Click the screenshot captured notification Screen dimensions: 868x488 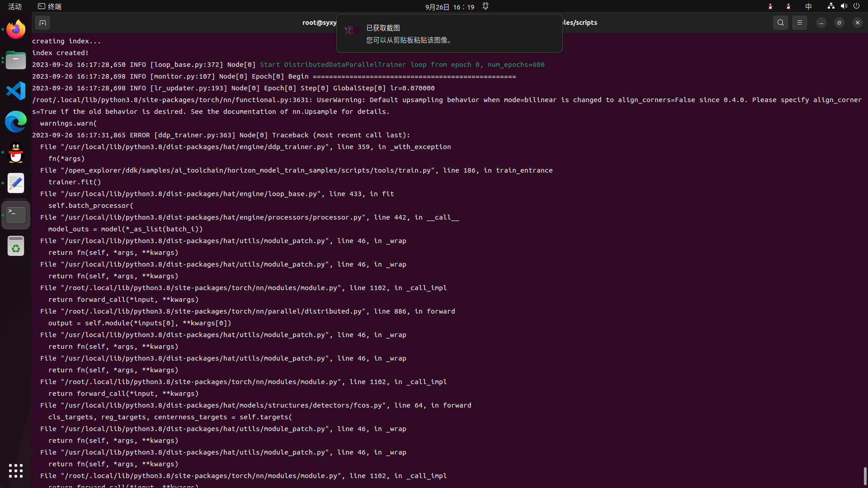click(449, 34)
